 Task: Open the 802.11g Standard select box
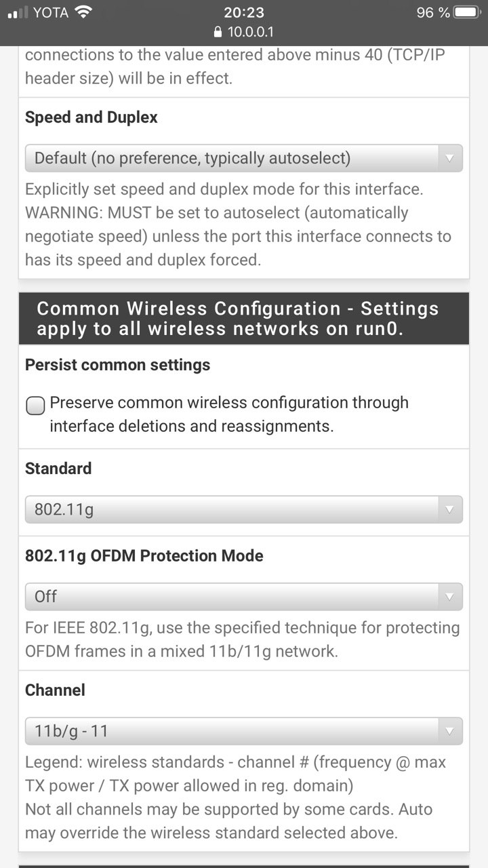pos(244,509)
